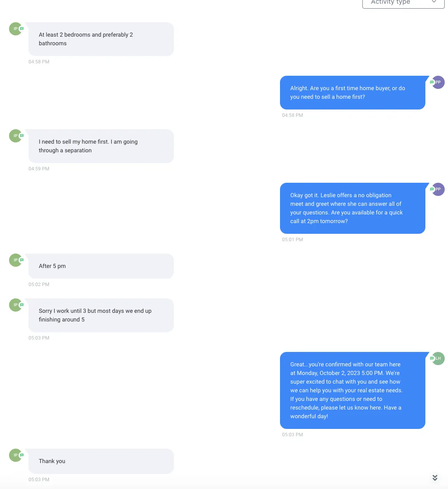
Task: Click the Activity type dropdown chevron
Action: [x=434, y=2]
